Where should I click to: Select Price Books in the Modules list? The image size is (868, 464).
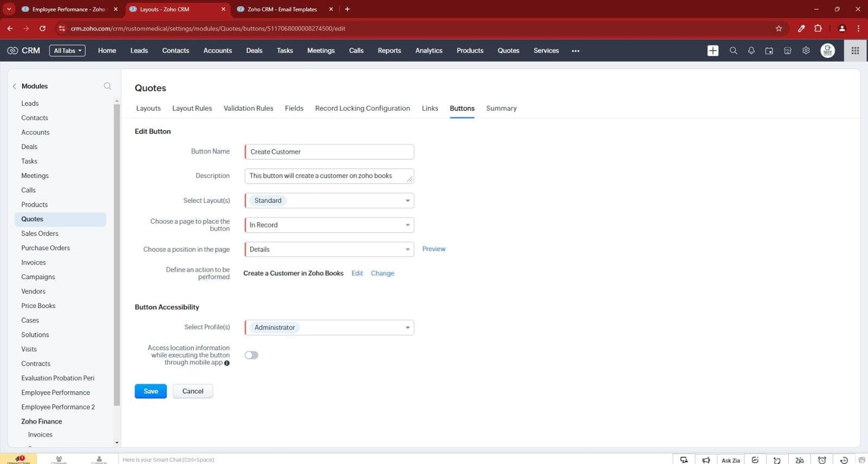[38, 306]
